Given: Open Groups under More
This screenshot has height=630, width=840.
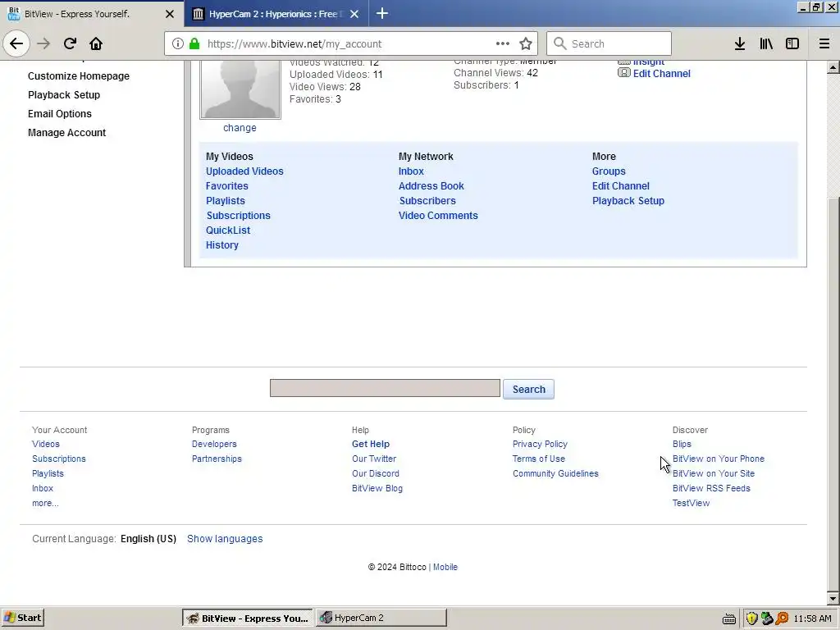Looking at the screenshot, I should pos(609,171).
